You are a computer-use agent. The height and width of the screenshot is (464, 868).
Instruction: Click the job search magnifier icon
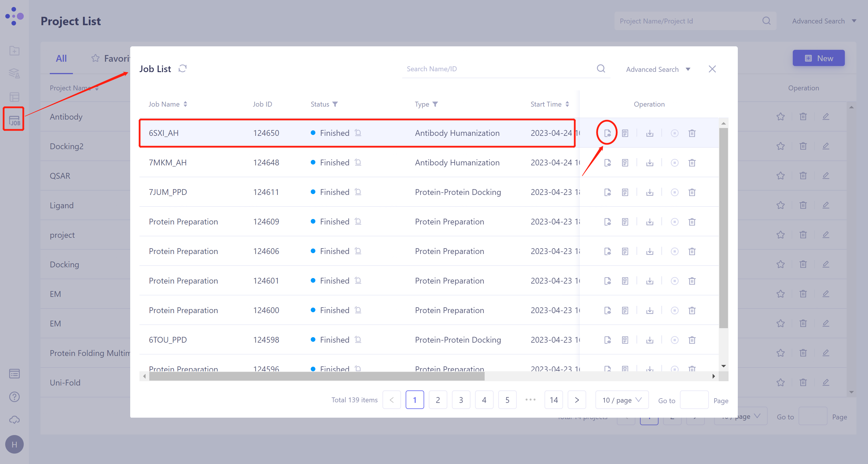(x=601, y=69)
